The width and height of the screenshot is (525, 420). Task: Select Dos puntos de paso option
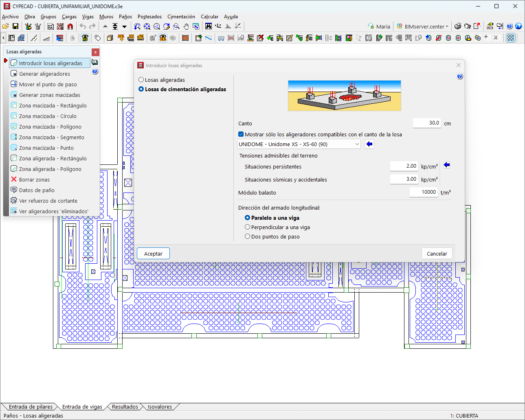click(x=247, y=236)
